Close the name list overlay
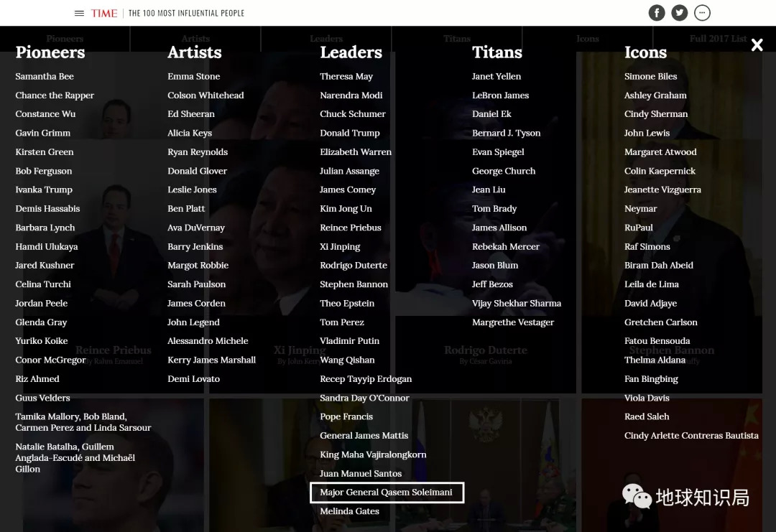The width and height of the screenshot is (776, 532). point(757,45)
